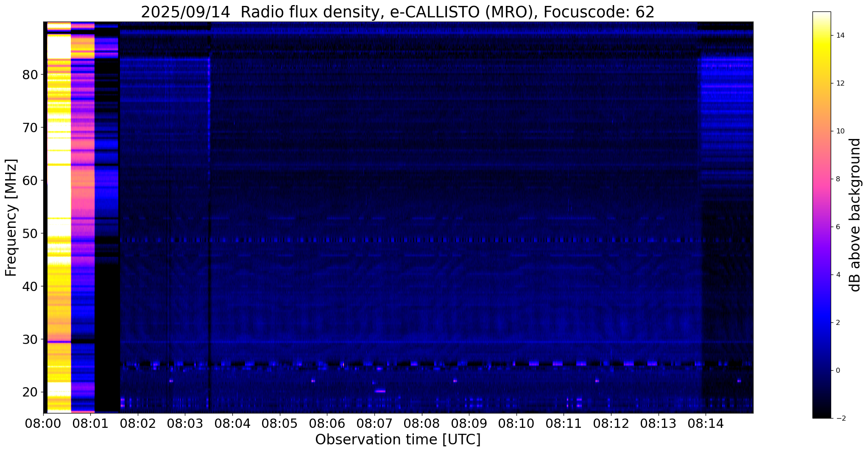Click the 60 MHz frequency tick label
The height and width of the screenshot is (452, 868).
[30, 181]
